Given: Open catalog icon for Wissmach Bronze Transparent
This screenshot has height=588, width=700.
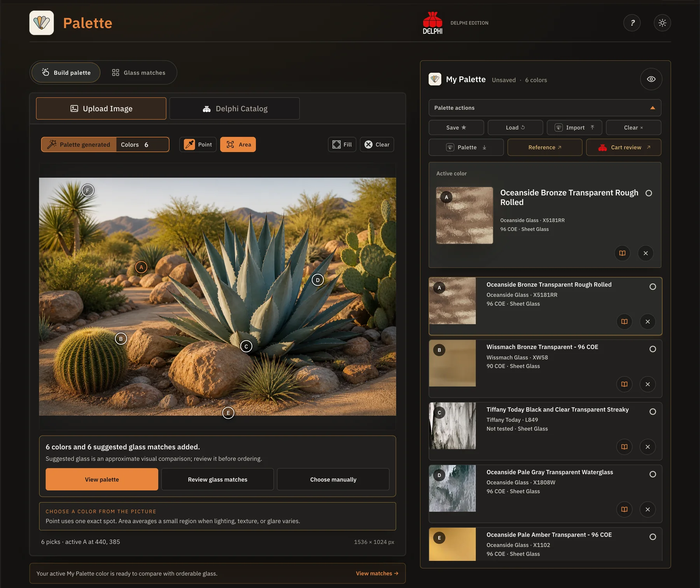Looking at the screenshot, I should (x=624, y=384).
